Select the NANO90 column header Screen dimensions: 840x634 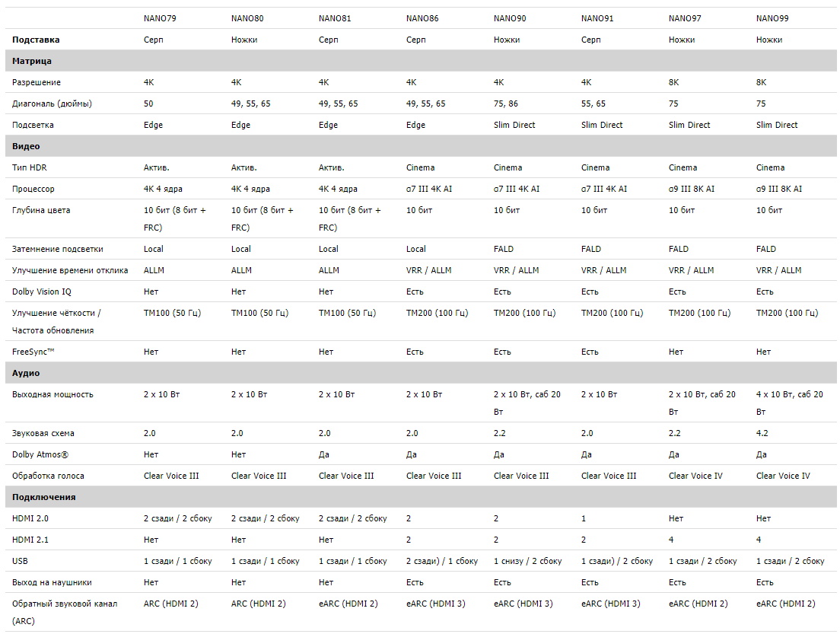510,18
